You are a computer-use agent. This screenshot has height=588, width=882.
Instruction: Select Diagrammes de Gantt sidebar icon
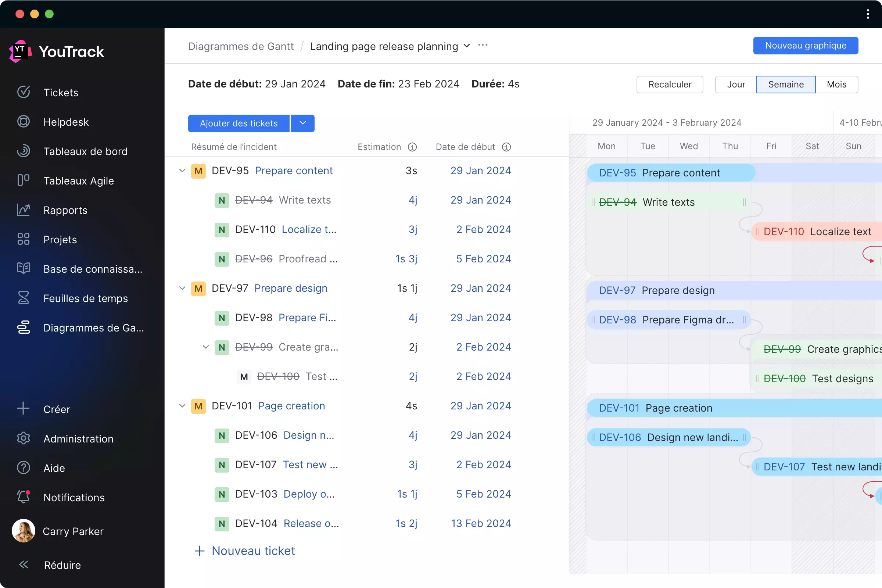pyautogui.click(x=24, y=327)
